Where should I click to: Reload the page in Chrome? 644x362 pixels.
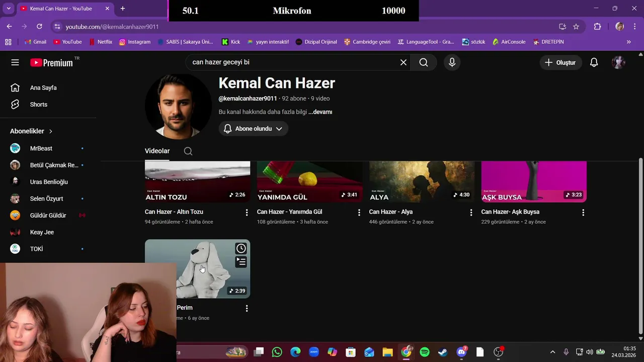point(39,26)
